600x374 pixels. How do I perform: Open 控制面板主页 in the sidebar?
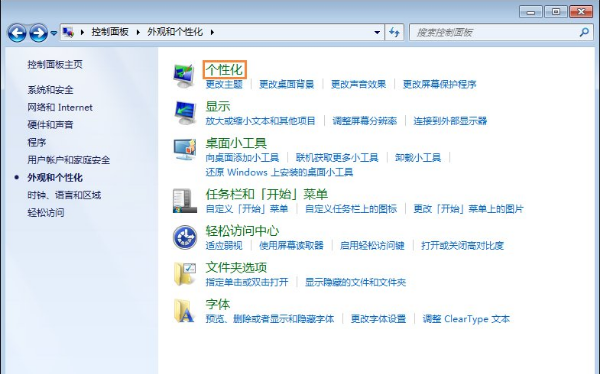coord(55,64)
